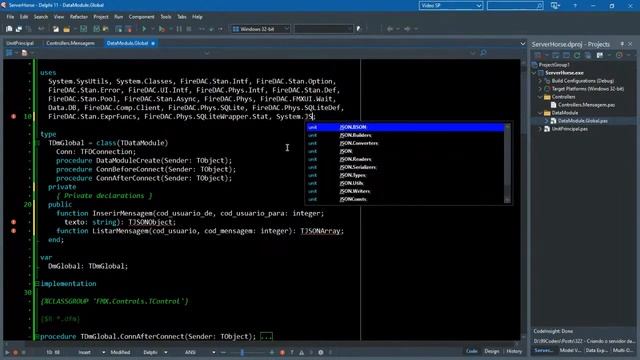Click the navigate back arrow icon
The width and height of the screenshot is (640, 360).
tap(390, 29)
